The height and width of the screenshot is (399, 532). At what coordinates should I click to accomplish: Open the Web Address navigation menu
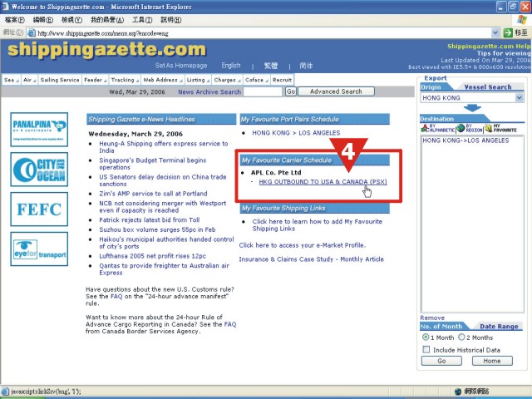coord(163,80)
